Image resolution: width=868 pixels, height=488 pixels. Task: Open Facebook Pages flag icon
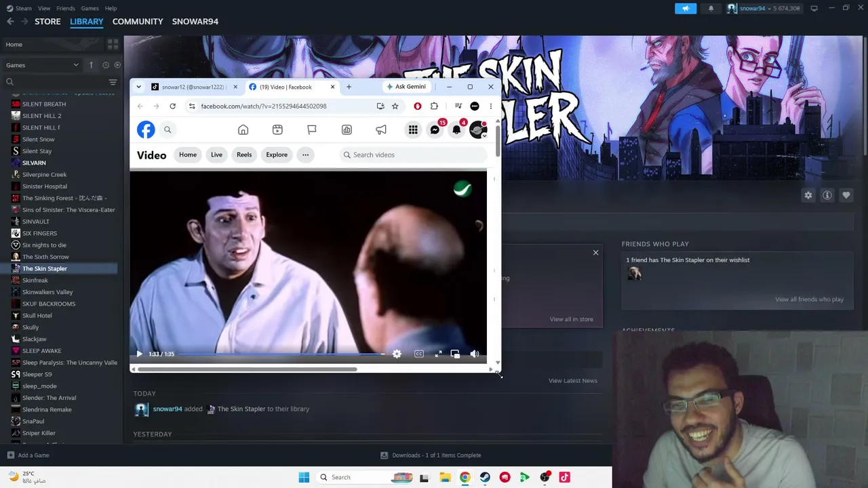click(312, 129)
